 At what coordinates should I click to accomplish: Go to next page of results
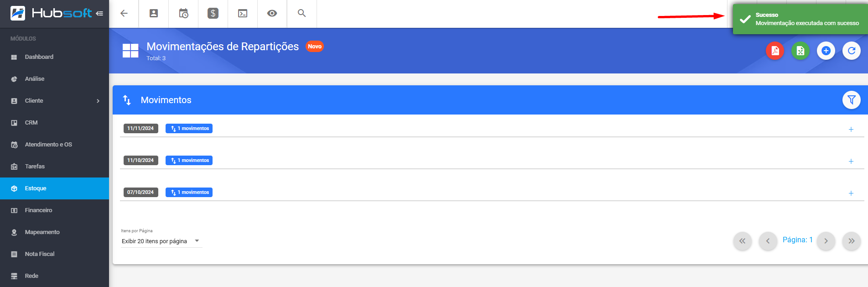coord(826,241)
